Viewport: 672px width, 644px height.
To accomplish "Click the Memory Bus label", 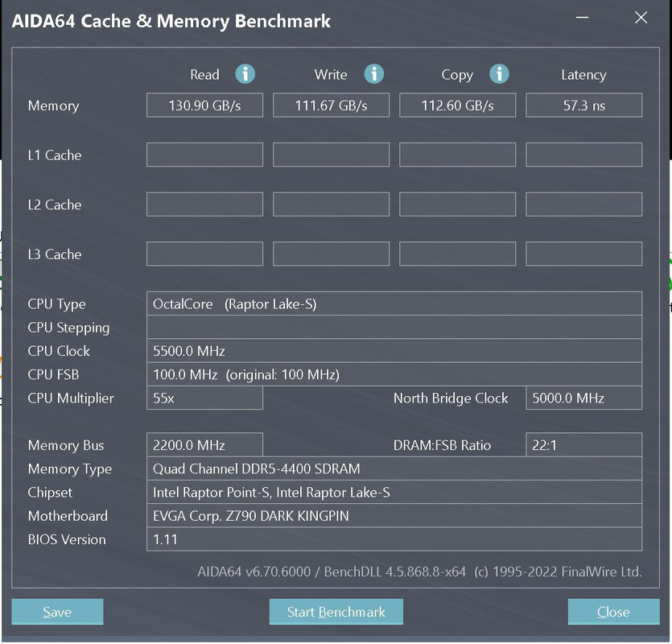I will tap(65, 445).
